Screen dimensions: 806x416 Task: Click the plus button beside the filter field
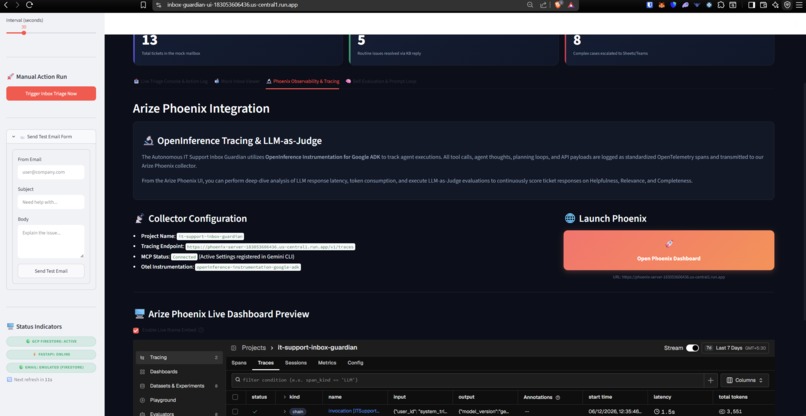pyautogui.click(x=710, y=381)
